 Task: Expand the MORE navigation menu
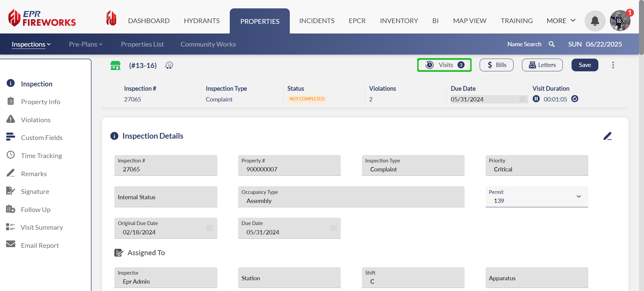pyautogui.click(x=561, y=21)
